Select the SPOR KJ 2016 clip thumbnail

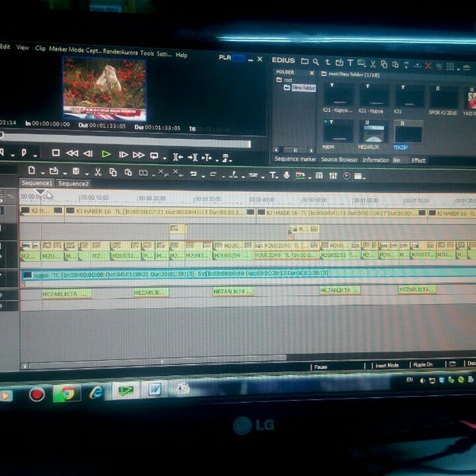443,98
